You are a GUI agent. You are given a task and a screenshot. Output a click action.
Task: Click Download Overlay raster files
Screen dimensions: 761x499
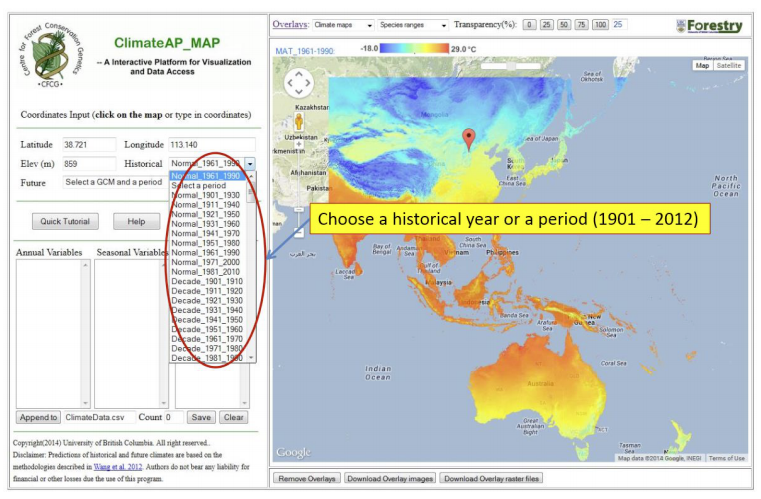click(491, 479)
